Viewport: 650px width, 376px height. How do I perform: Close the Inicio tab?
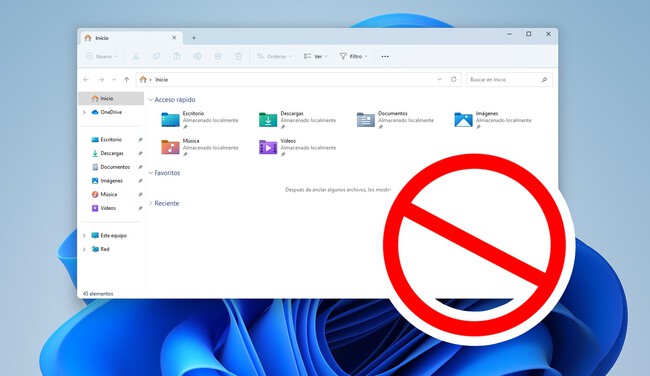coord(174,38)
